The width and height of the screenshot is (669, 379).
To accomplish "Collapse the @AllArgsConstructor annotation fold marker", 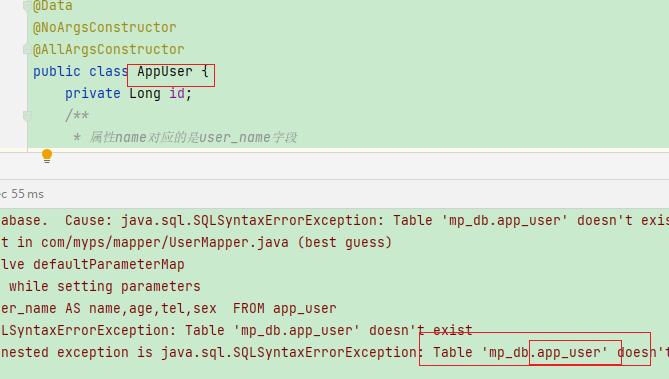I will pyautogui.click(x=27, y=50).
